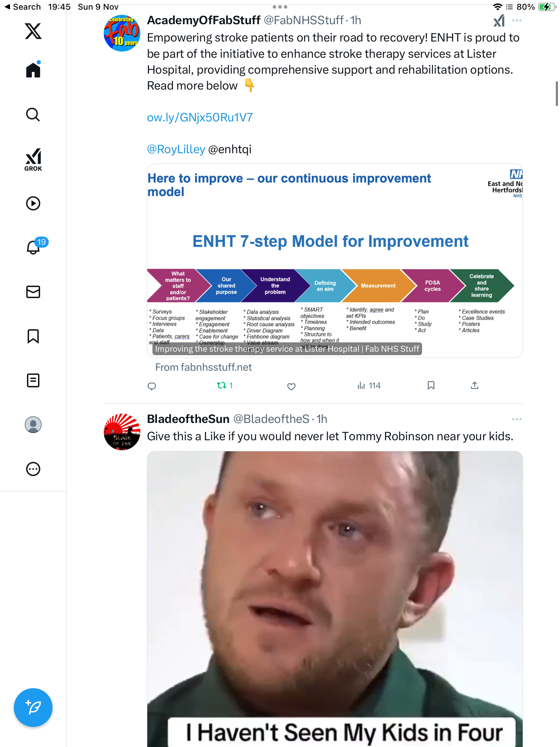Open Grok from the sidebar
560x747 pixels.
(x=33, y=160)
